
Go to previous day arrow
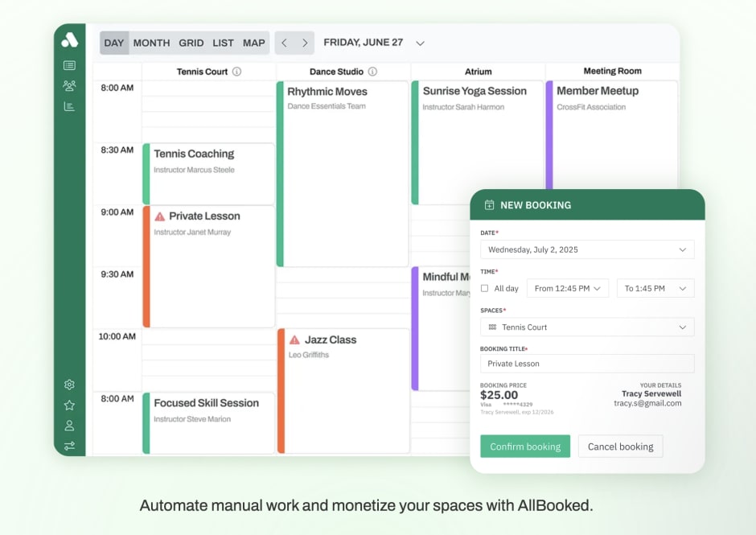click(x=285, y=43)
